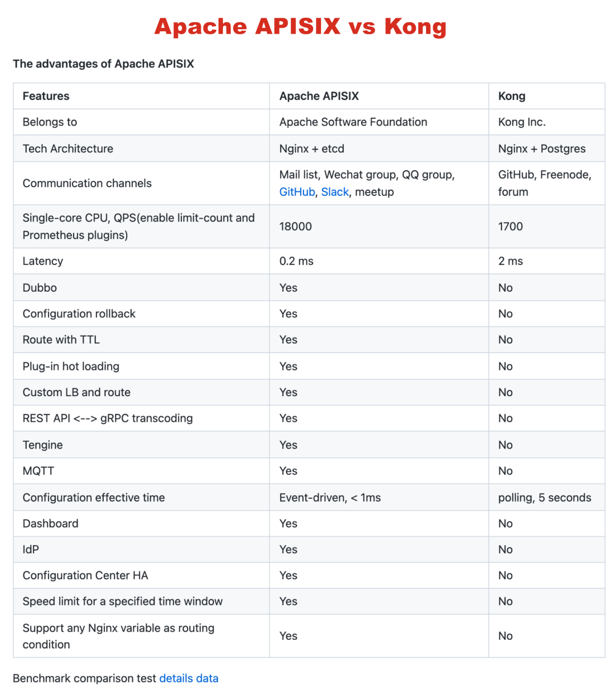Open the GitHub link in Communication channels
Viewport: 616px width, 694px height.
tap(297, 192)
